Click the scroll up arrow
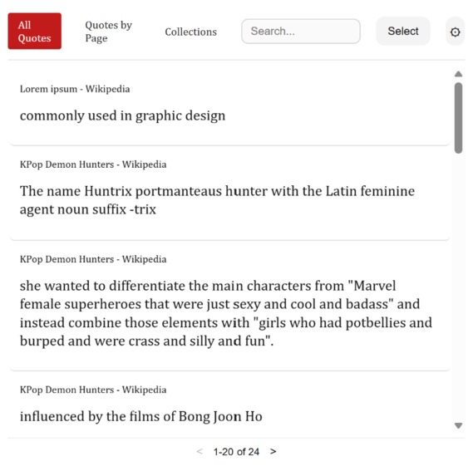The height and width of the screenshot is (476, 468). coord(458,74)
